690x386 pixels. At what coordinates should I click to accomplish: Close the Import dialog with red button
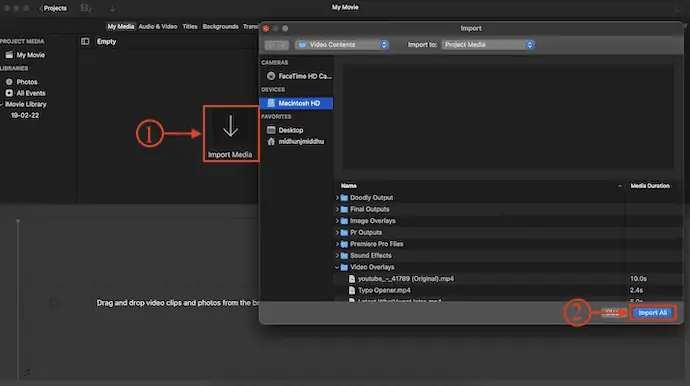(x=266, y=29)
